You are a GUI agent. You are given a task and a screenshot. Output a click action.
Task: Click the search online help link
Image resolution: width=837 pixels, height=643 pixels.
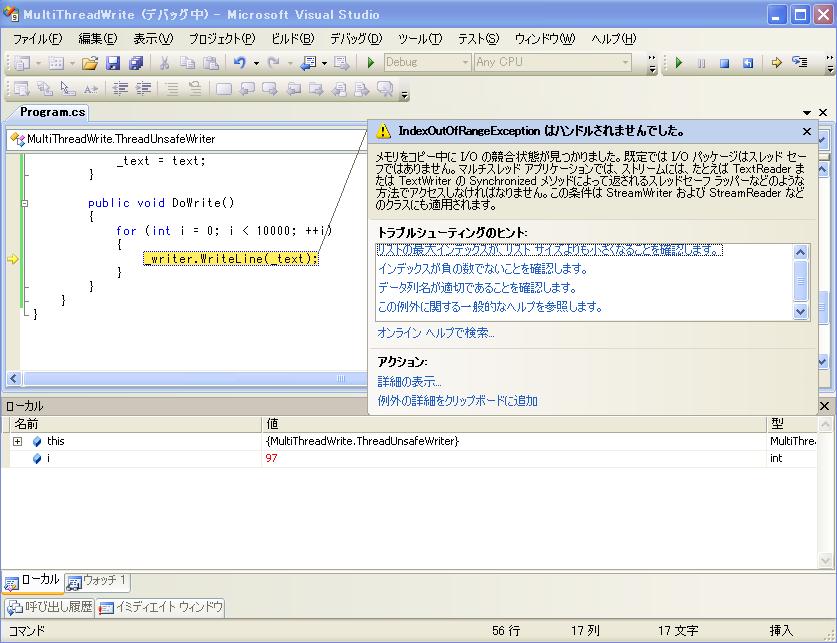pyautogui.click(x=435, y=332)
